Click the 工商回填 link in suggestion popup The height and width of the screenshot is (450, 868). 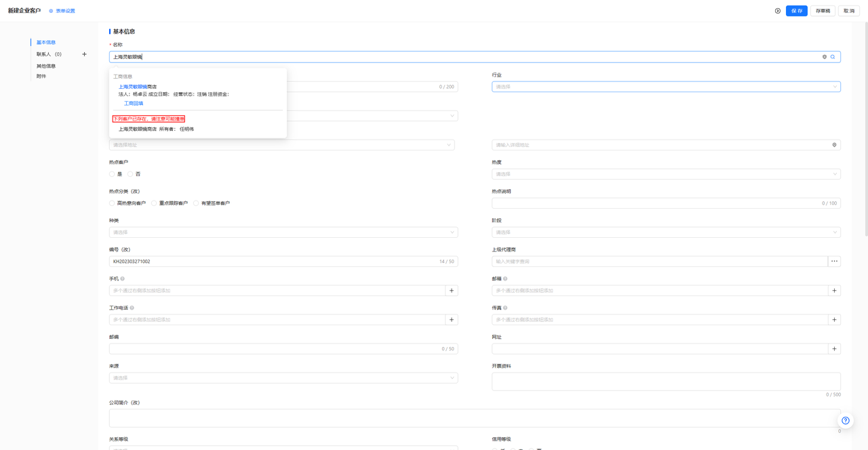pyautogui.click(x=134, y=104)
